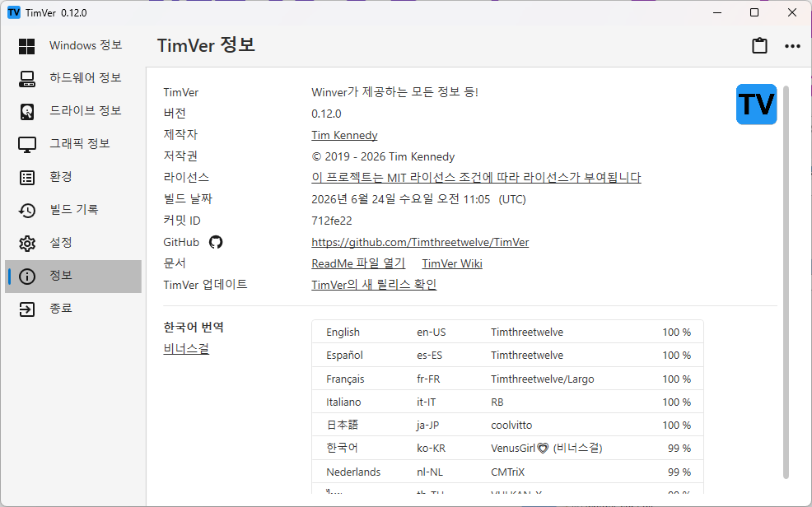Click the Timthreetwelve/Largo translator cell

(x=542, y=379)
